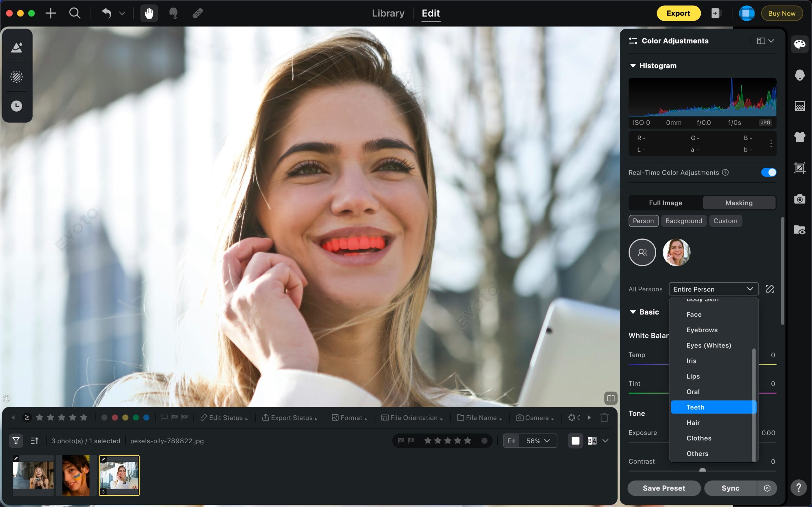Choose Lips from the mask list
This screenshot has height=507, width=812.
tap(693, 376)
